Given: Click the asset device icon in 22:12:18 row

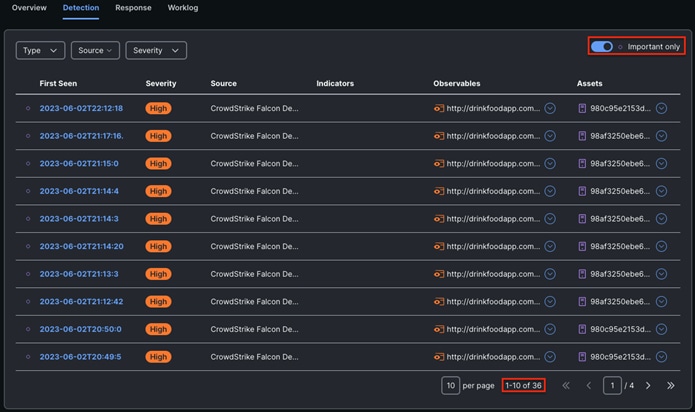Looking at the screenshot, I should [x=582, y=108].
